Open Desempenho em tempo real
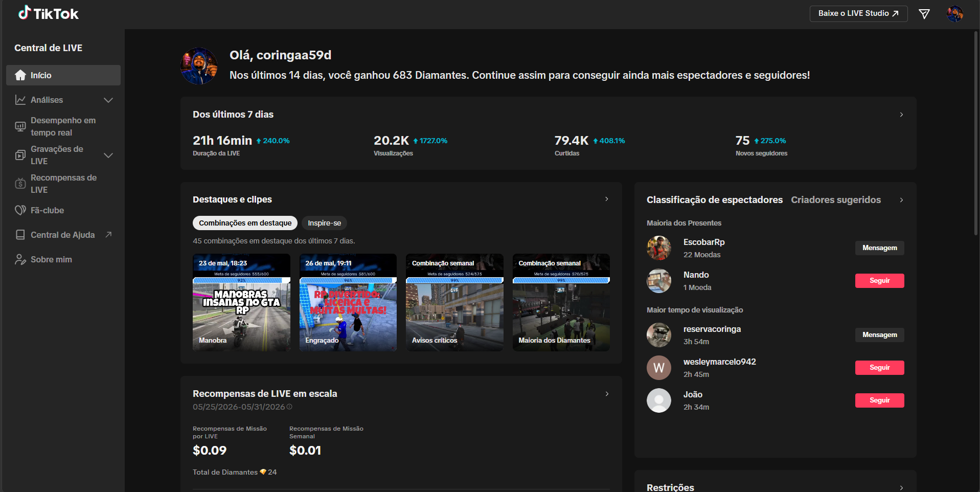The width and height of the screenshot is (980, 492). tap(63, 126)
